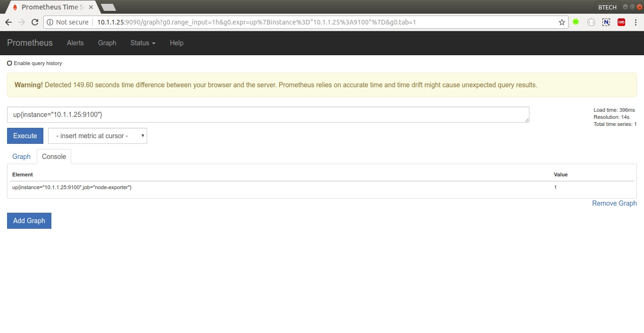Click the Resolution: 14s text
644x333 pixels.
(x=611, y=117)
